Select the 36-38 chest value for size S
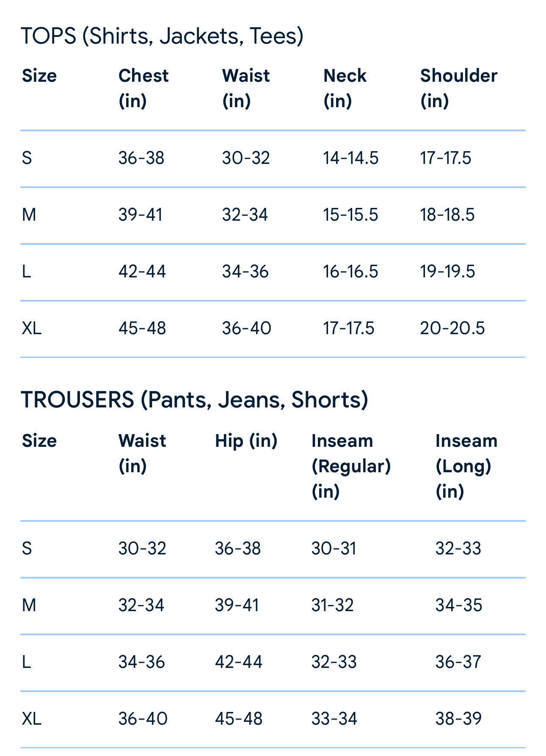546x756 pixels. pyautogui.click(x=141, y=158)
